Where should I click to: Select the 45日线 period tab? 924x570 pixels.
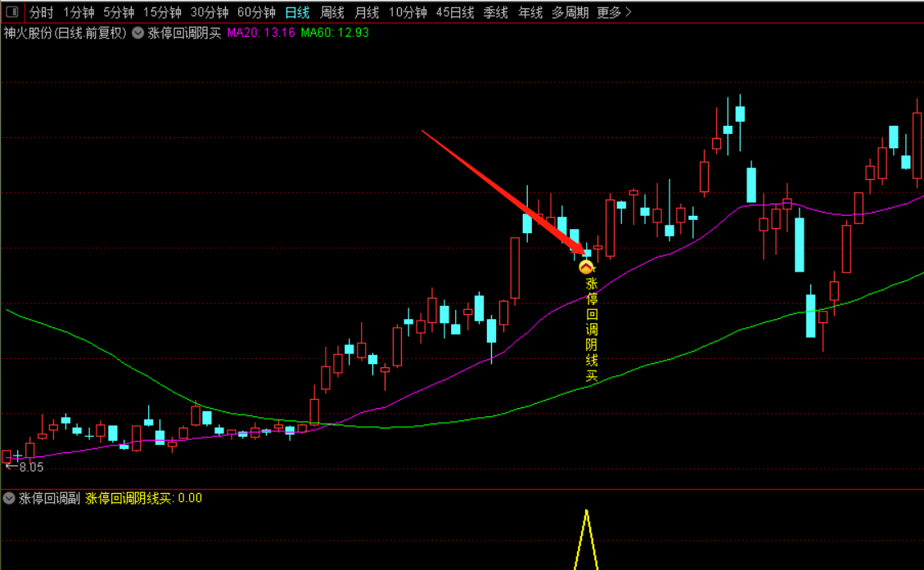(x=455, y=12)
